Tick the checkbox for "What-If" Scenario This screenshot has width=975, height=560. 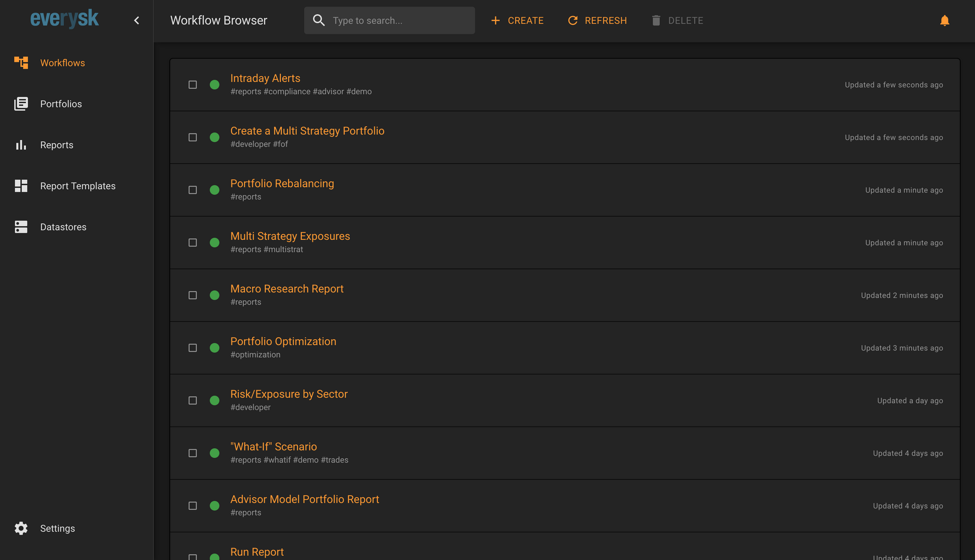click(x=192, y=453)
